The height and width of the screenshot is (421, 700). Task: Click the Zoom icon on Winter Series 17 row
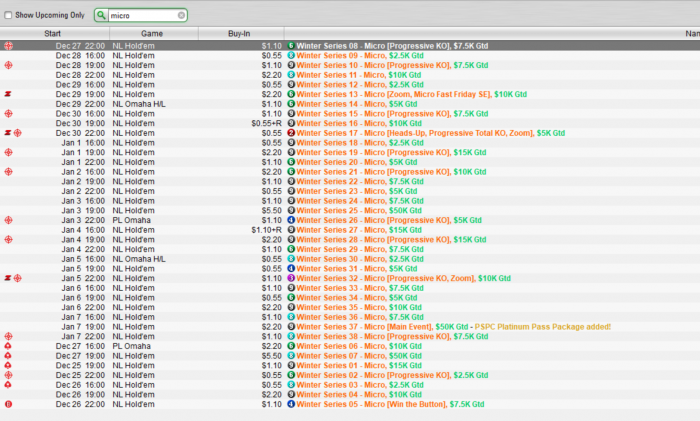pyautogui.click(x=8, y=133)
